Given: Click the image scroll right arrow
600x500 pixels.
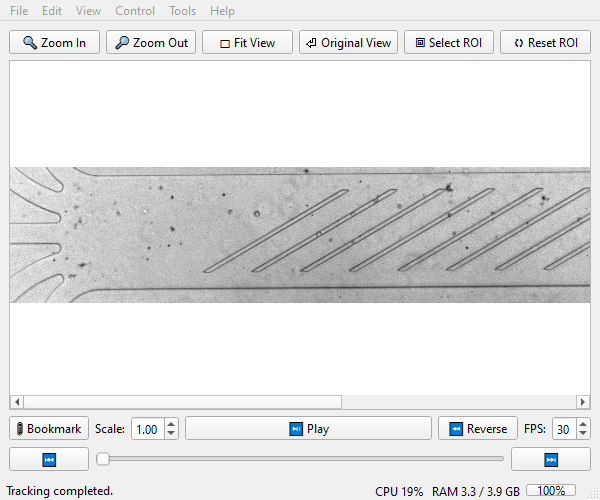Looking at the screenshot, I should (x=583, y=402).
